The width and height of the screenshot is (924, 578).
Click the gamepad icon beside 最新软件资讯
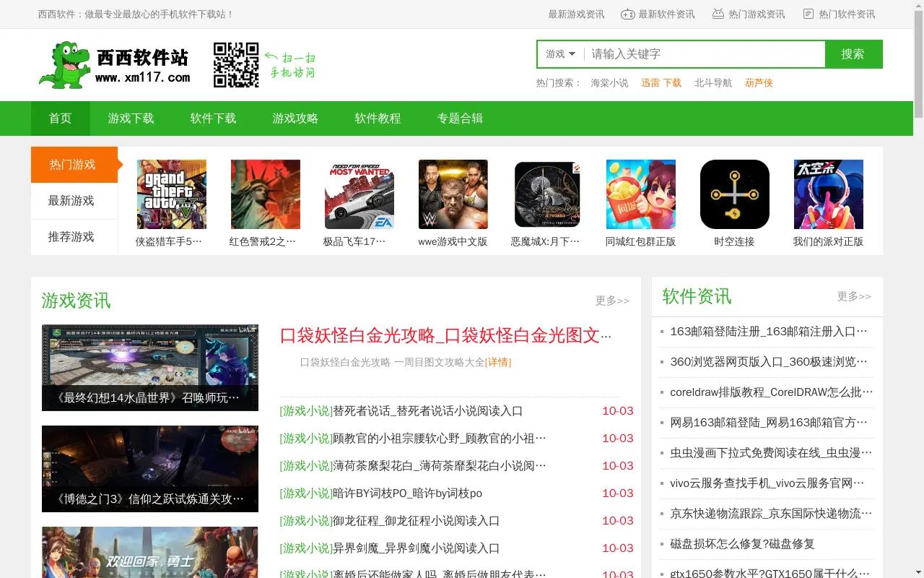coord(628,14)
